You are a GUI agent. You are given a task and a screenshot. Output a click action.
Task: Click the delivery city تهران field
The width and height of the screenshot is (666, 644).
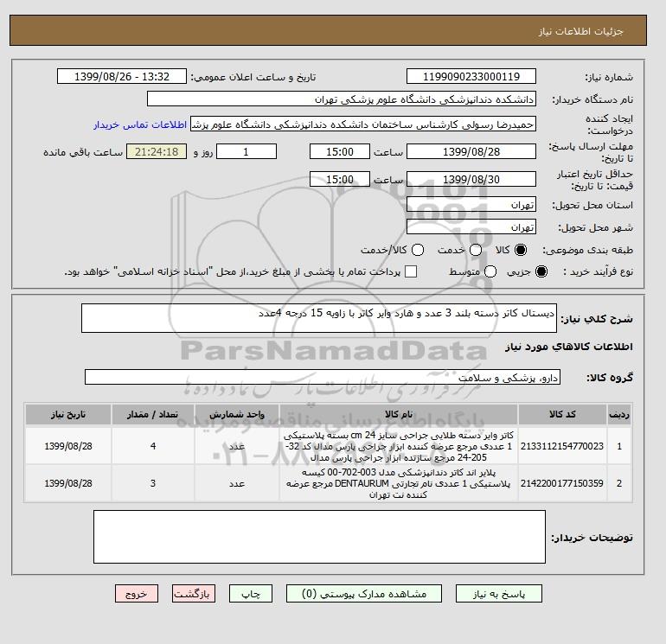(471, 227)
